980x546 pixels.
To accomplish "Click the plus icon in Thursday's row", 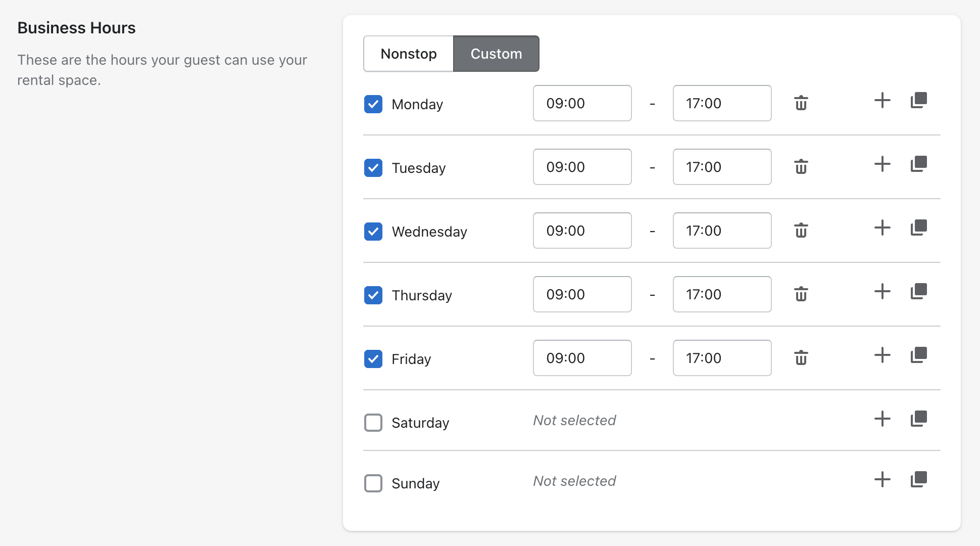I will point(882,291).
